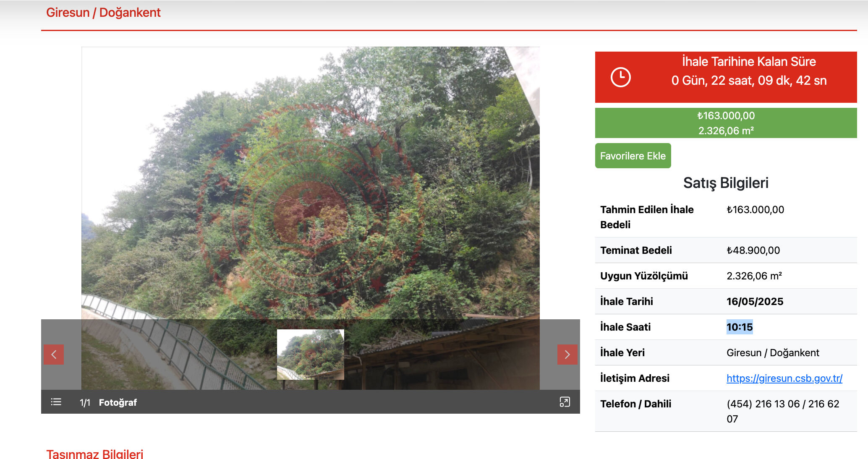Click the highlighted 10:15 tender time
The height and width of the screenshot is (459, 868).
pos(739,327)
